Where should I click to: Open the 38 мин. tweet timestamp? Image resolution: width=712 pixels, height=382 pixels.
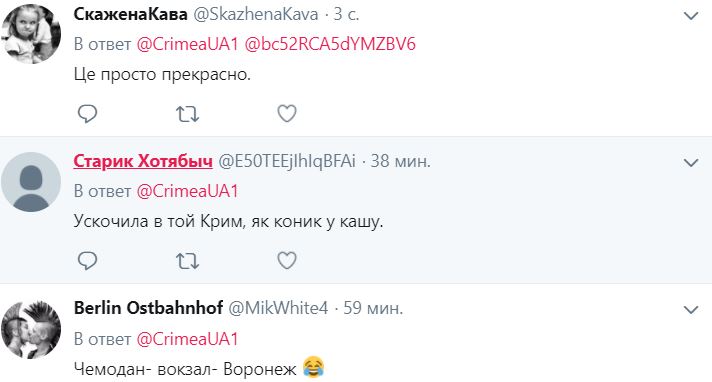(400, 161)
